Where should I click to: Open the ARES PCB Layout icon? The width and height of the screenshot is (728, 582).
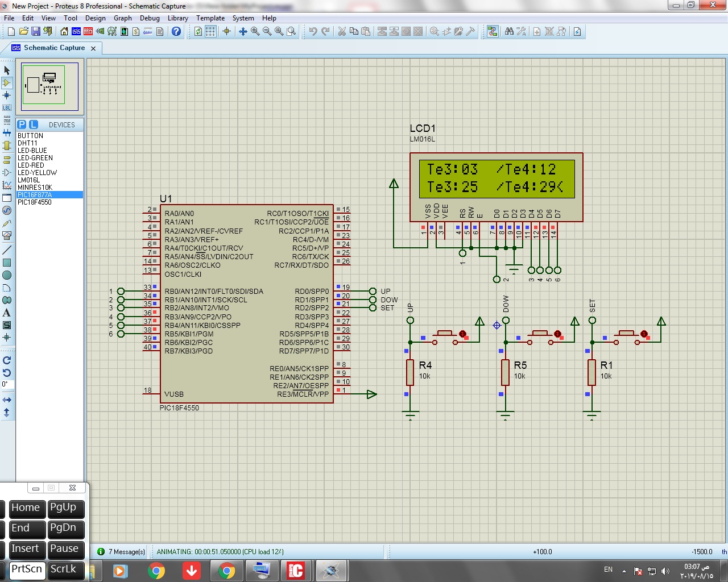88,32
